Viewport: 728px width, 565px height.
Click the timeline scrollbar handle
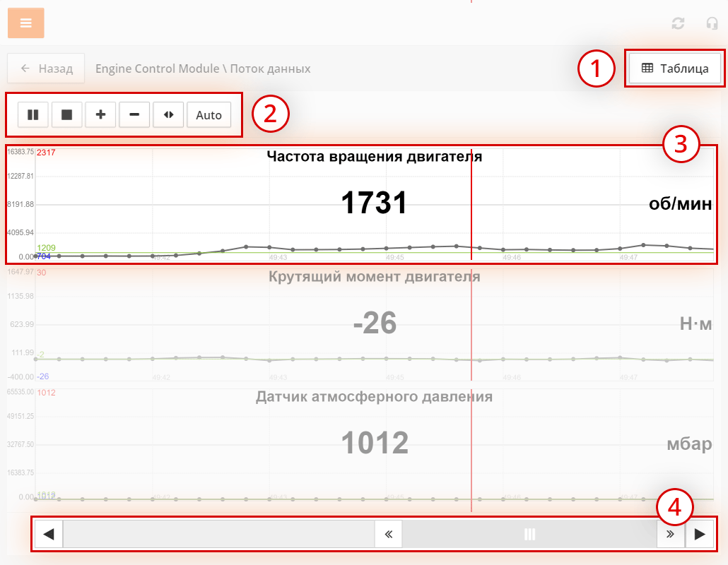(x=530, y=534)
